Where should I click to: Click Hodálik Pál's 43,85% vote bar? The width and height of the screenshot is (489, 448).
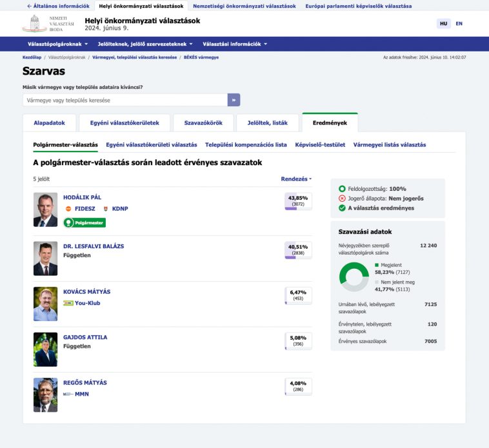point(298,201)
